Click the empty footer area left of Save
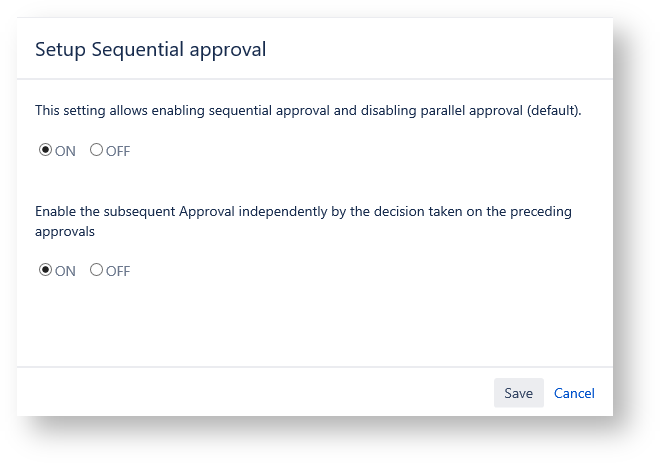 [250, 393]
